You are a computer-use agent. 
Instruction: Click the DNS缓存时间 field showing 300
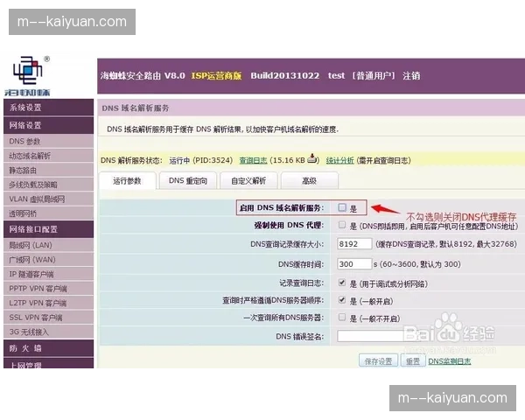point(354,264)
